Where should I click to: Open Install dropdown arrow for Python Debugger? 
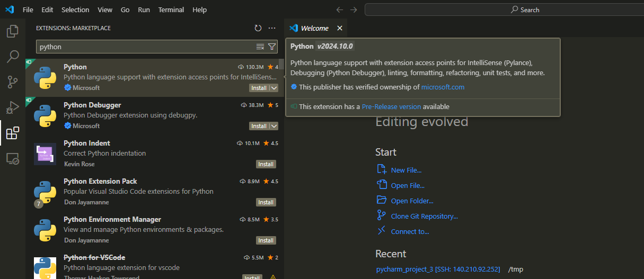(x=274, y=126)
